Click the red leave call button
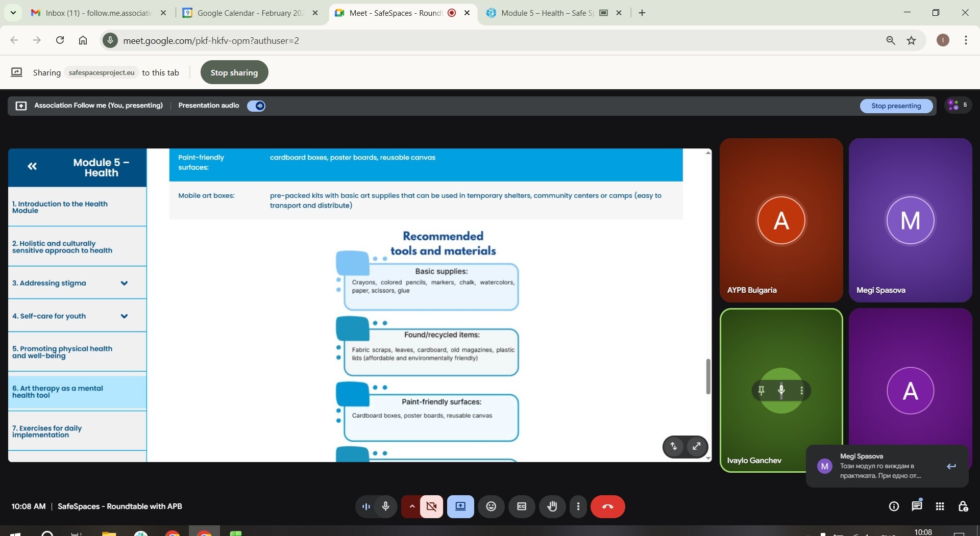The height and width of the screenshot is (536, 980). click(607, 506)
